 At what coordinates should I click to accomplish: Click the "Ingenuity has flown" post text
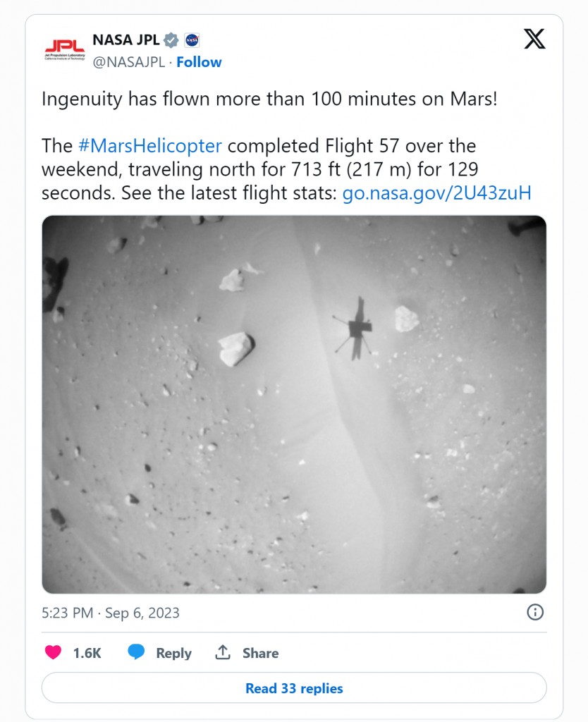269,99
